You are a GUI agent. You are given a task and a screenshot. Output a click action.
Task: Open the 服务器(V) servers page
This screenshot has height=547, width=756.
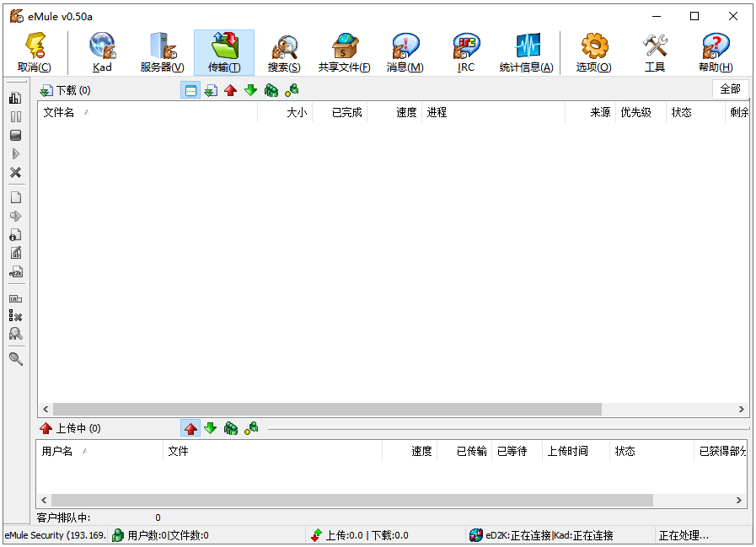tap(163, 52)
